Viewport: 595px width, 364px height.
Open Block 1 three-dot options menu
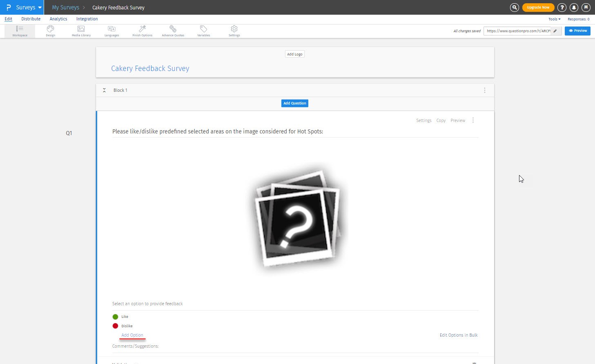485,90
